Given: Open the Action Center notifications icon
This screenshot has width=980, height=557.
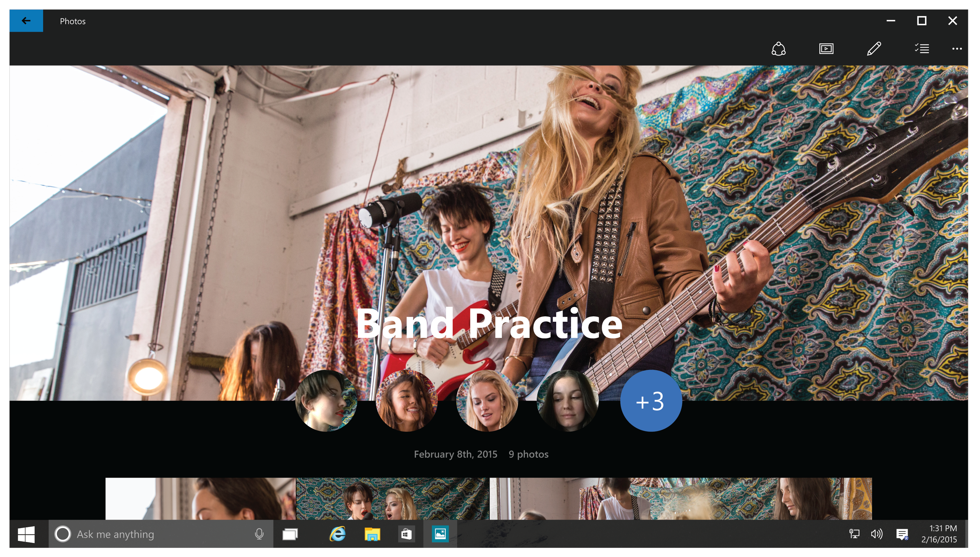Looking at the screenshot, I should point(902,534).
